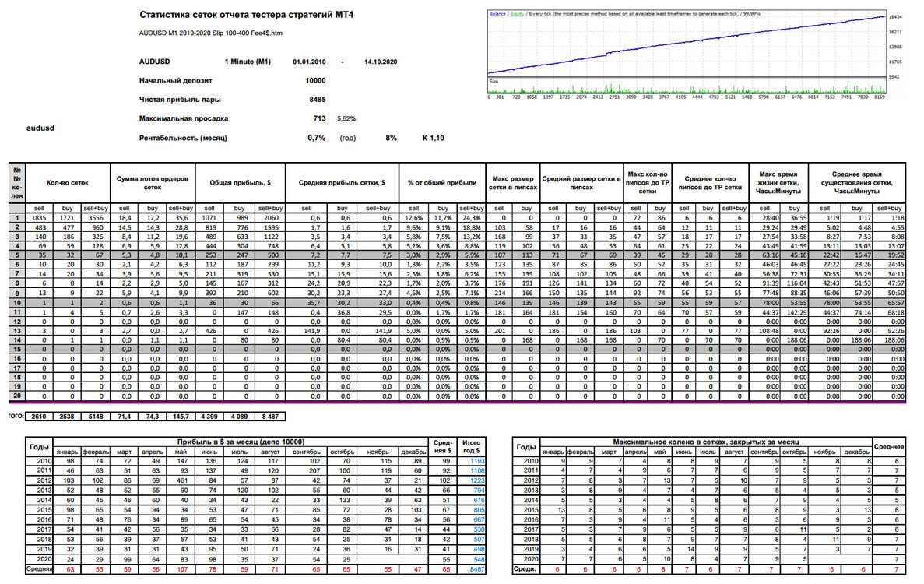
Task: Click 'Прибыль в $ за месяц (депо 10000)' header
Action: (241, 442)
